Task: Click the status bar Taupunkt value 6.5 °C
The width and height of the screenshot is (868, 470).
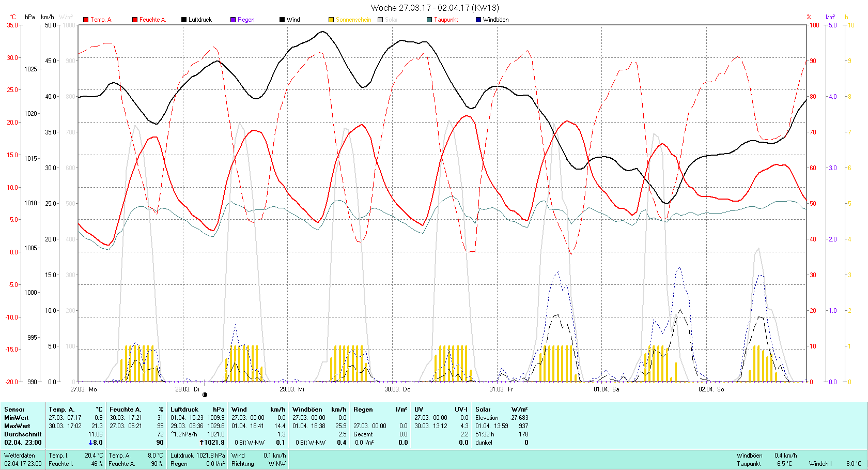Action: coord(784,464)
